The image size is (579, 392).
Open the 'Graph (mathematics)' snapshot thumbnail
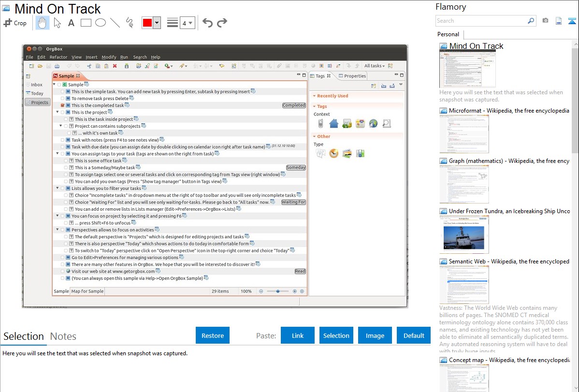464,184
